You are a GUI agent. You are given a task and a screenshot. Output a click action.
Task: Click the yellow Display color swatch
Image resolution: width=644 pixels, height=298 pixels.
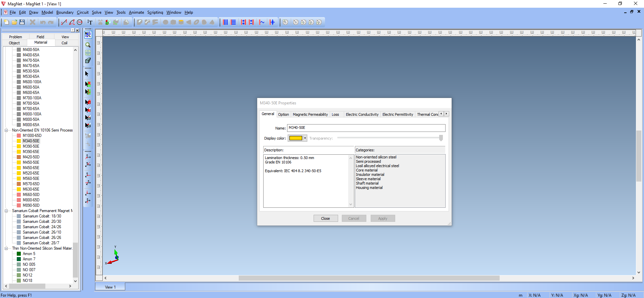[296, 138]
